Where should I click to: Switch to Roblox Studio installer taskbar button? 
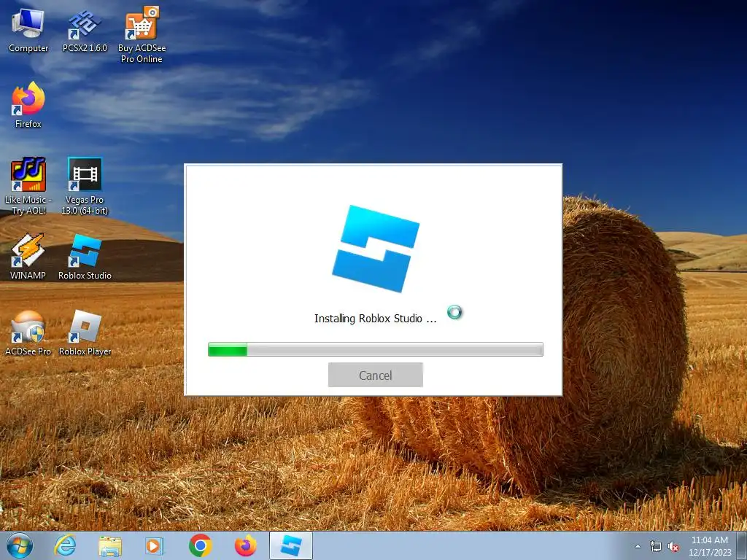coord(291,545)
